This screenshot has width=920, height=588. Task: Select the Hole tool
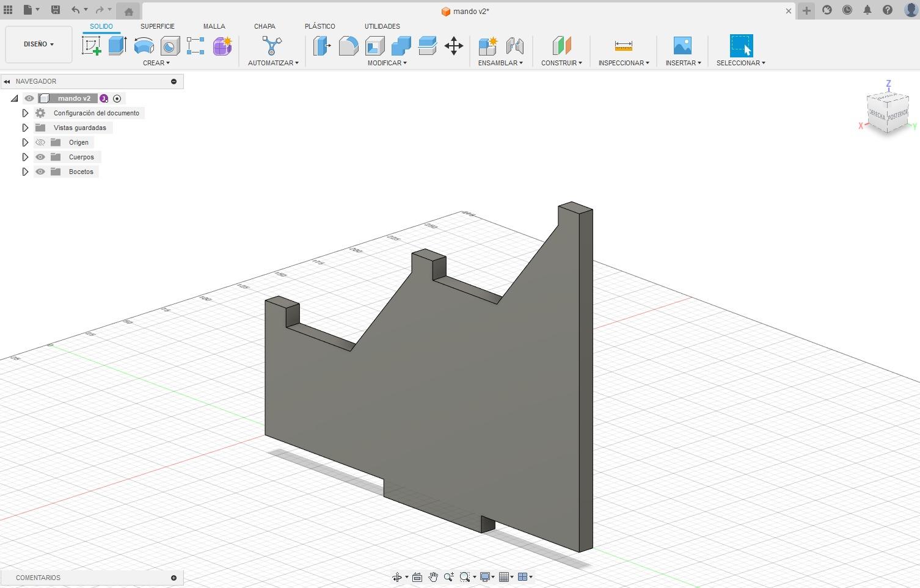[170, 46]
